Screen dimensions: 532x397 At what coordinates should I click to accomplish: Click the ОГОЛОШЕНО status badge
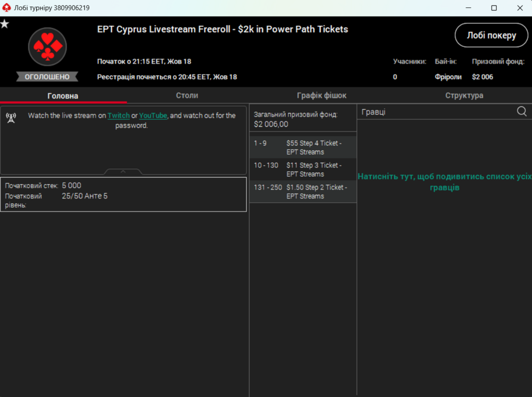pyautogui.click(x=47, y=77)
